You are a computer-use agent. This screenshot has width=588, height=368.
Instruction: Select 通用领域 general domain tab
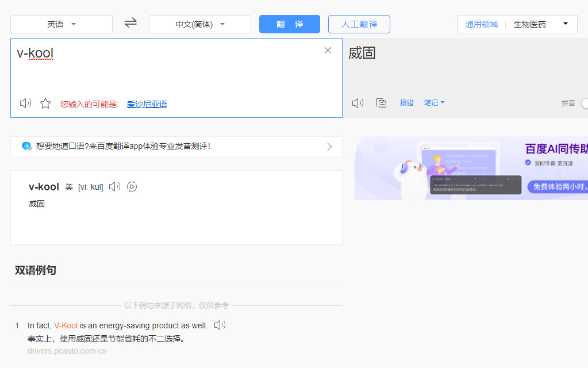click(x=482, y=24)
